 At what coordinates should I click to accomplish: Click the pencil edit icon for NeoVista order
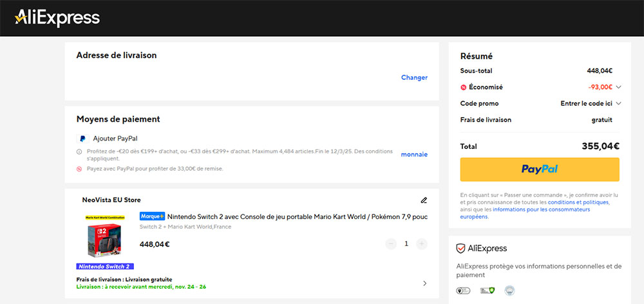click(423, 200)
